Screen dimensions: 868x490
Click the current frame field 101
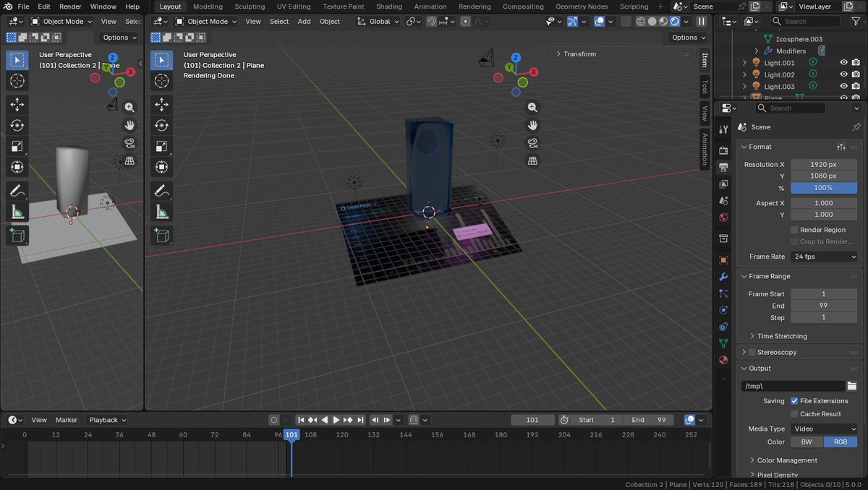(x=532, y=420)
